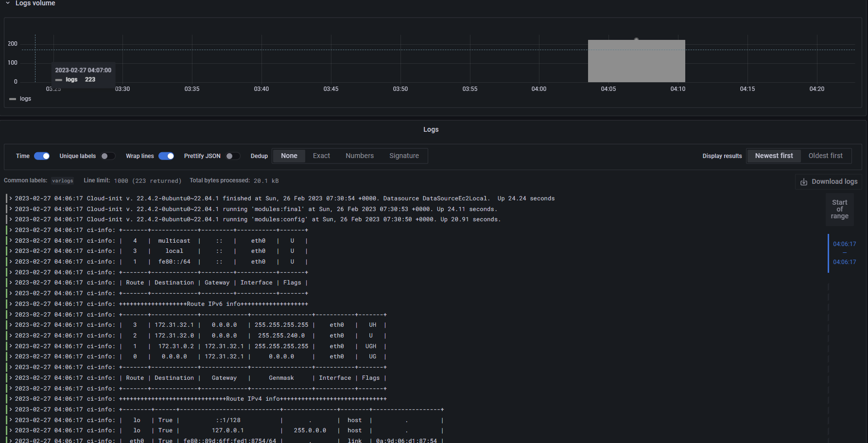Select the Numbers dedup option
Screen dimensions: 868x443
360,156
